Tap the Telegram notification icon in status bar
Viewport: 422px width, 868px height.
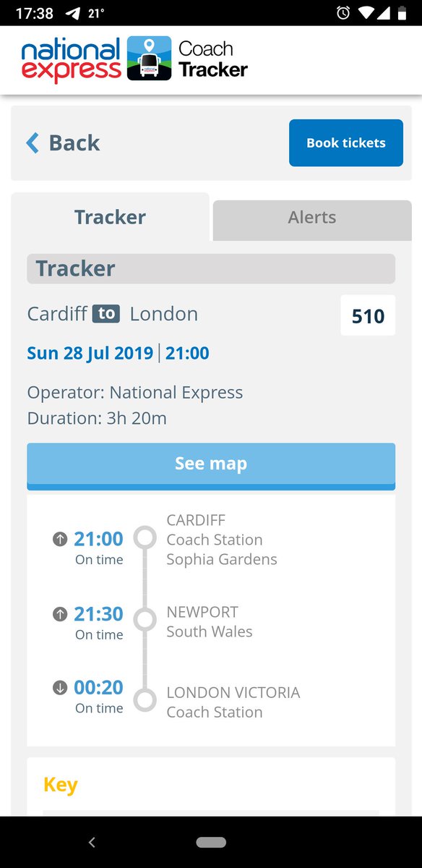coord(73,13)
